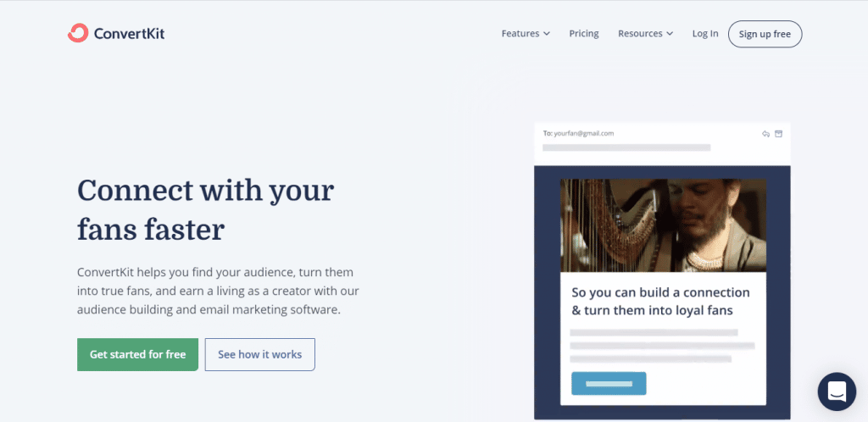Click the 'Connect with your fans faster' headline
The image size is (868, 422).
click(205, 210)
